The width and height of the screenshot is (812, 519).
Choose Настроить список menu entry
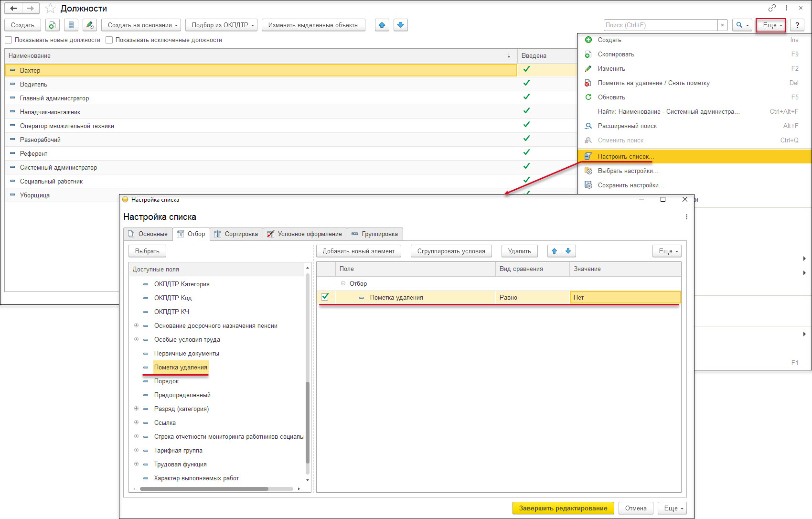click(x=694, y=156)
